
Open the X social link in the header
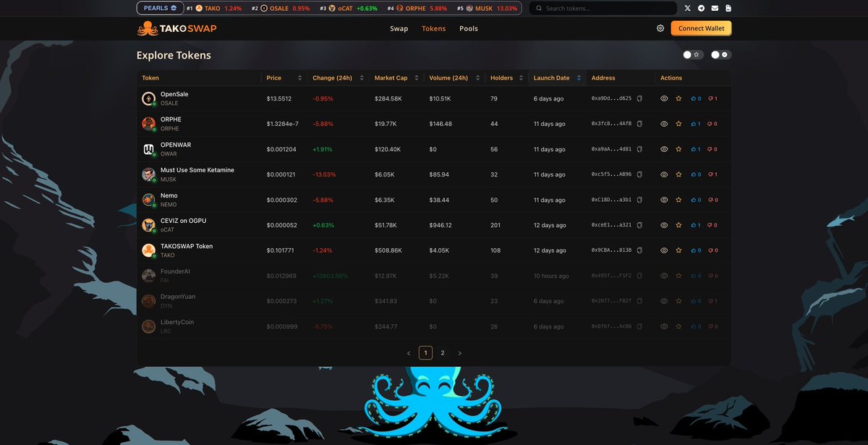[x=689, y=8]
